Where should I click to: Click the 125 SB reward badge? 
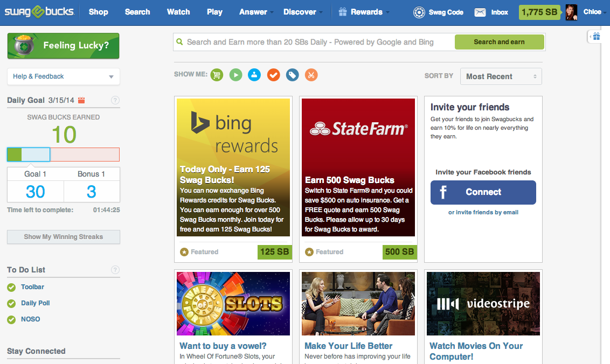275,252
